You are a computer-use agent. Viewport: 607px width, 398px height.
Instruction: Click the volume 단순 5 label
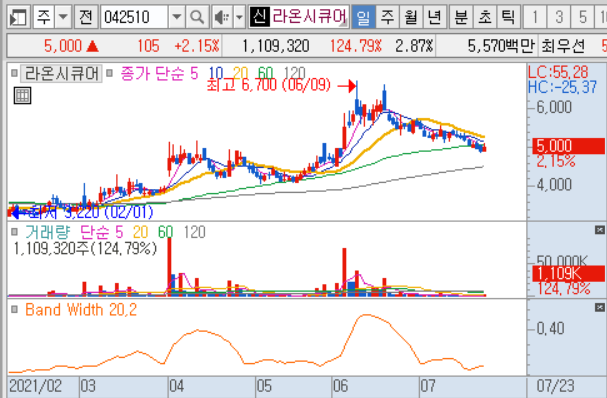[x=101, y=232]
